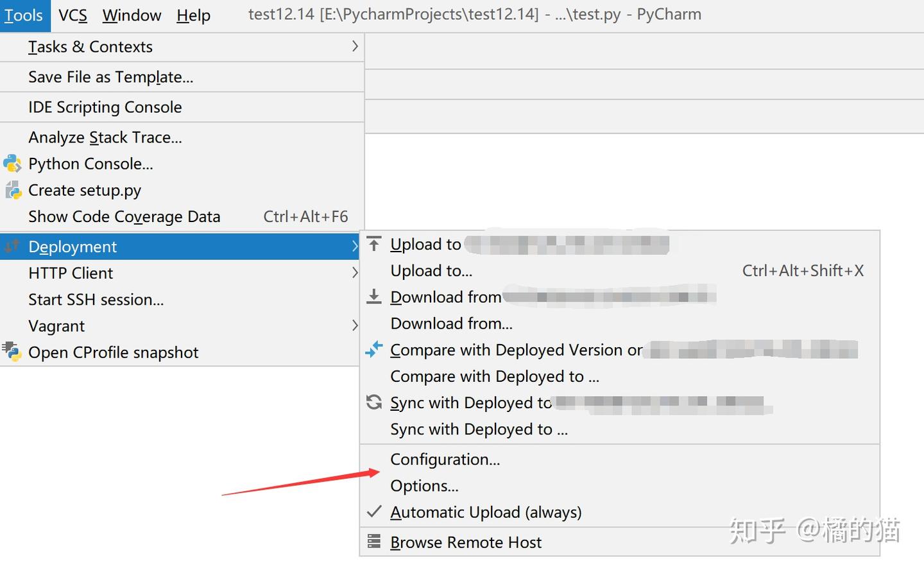Expand the HTTP Client submenu arrow

(x=354, y=273)
